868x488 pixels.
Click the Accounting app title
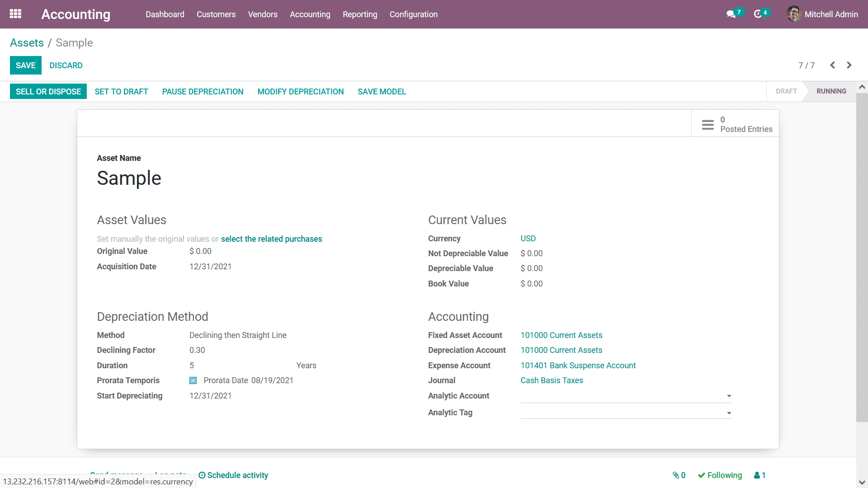[75, 14]
